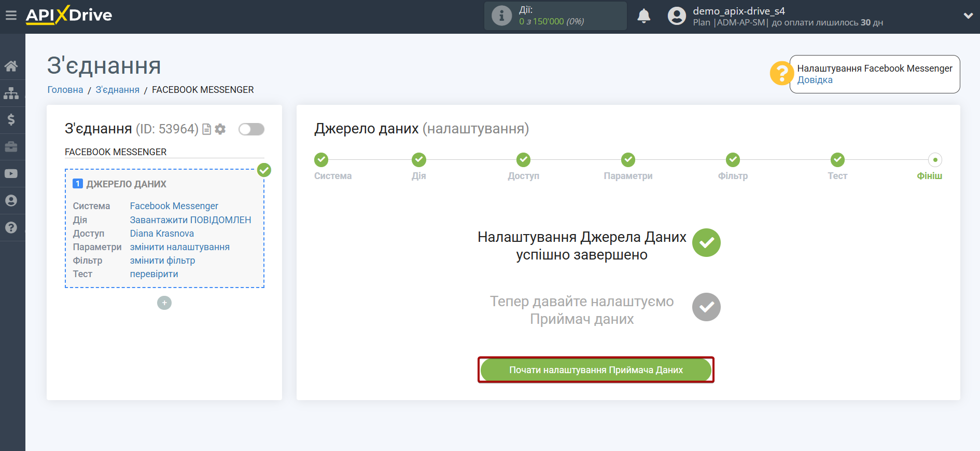Go to the Тест step
The width and height of the screenshot is (980, 451).
(x=837, y=160)
